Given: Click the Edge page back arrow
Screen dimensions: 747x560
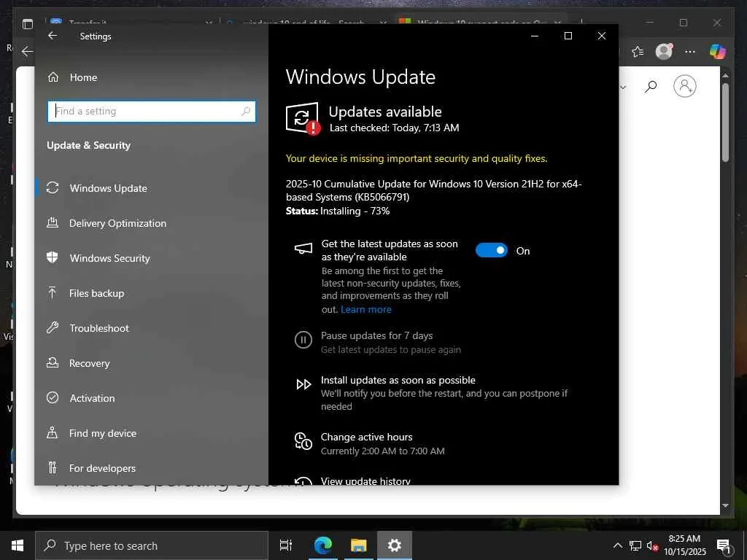Looking at the screenshot, I should [27, 52].
